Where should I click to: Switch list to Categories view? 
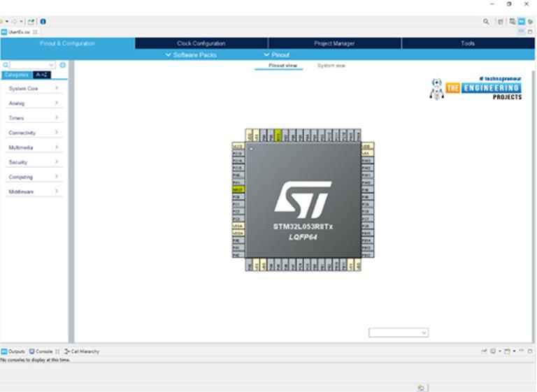tap(17, 74)
